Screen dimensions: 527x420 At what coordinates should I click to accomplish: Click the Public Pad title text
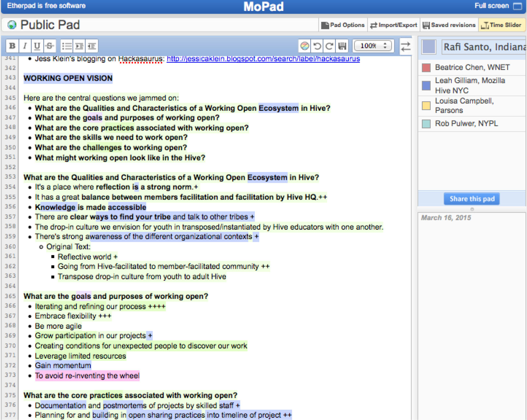click(x=50, y=25)
